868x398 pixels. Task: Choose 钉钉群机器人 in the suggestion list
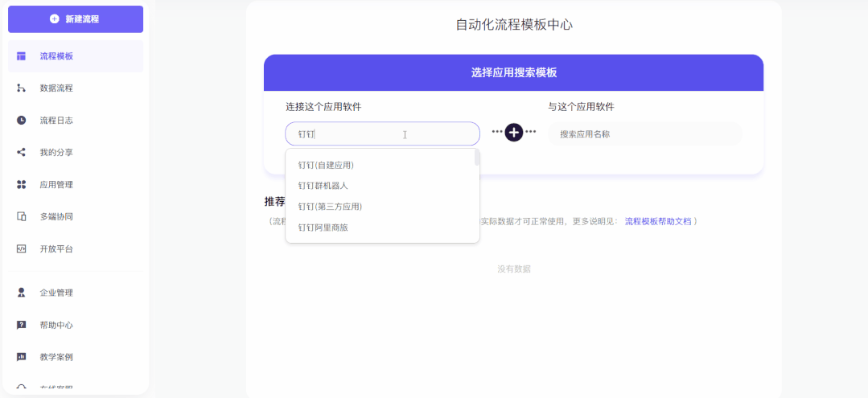[x=323, y=186]
